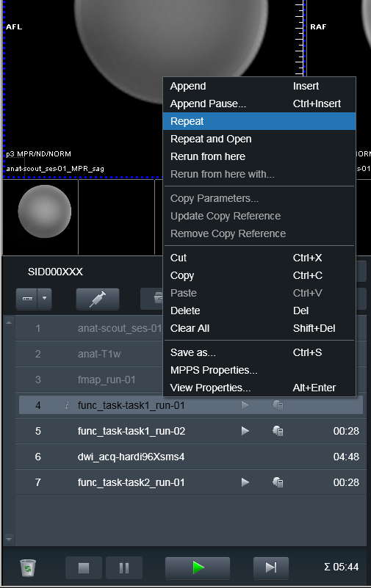Select fmap_run-01 protocol row

pyautogui.click(x=90, y=380)
